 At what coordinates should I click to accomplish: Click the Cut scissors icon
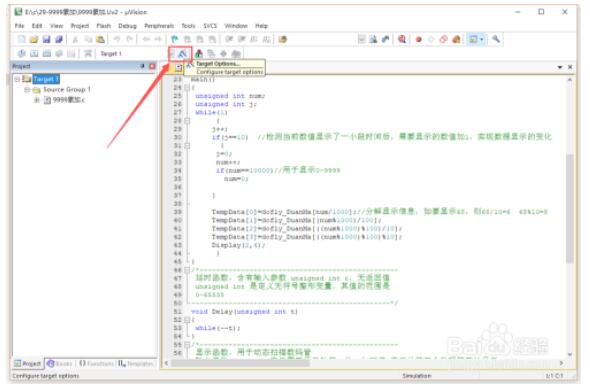[75, 39]
